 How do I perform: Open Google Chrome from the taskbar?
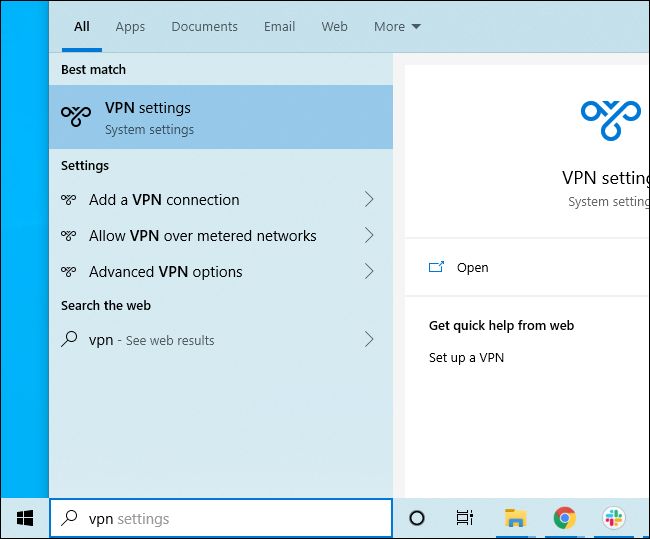[x=565, y=518]
